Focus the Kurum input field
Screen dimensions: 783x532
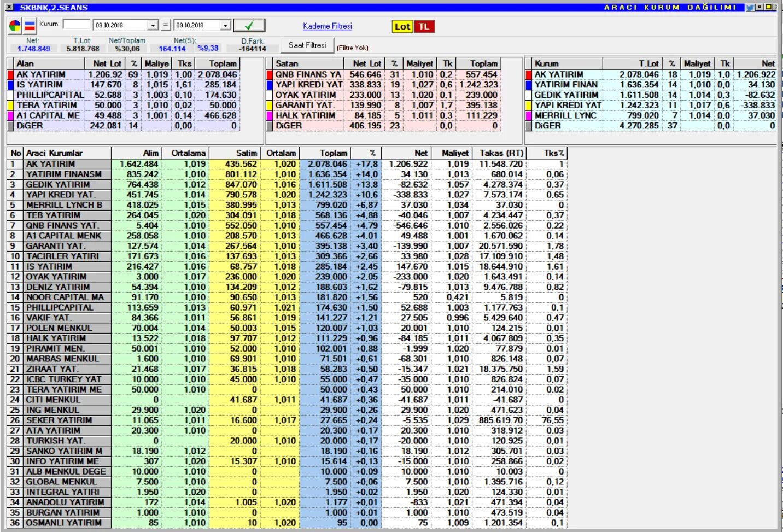pos(77,25)
